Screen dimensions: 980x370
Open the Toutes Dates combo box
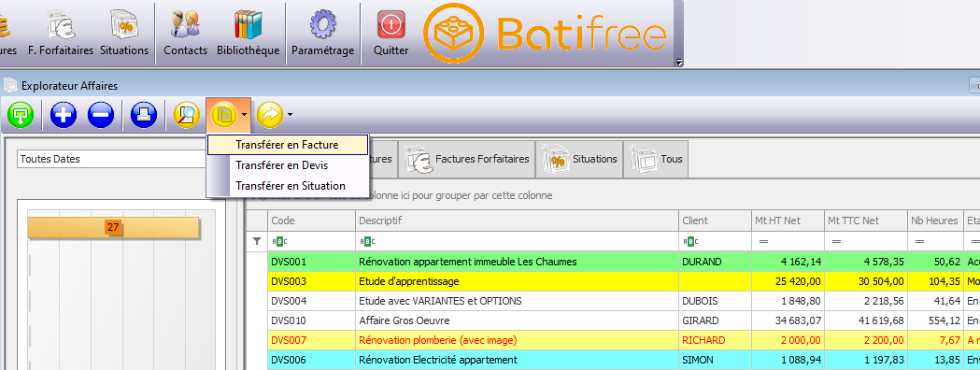click(112, 159)
